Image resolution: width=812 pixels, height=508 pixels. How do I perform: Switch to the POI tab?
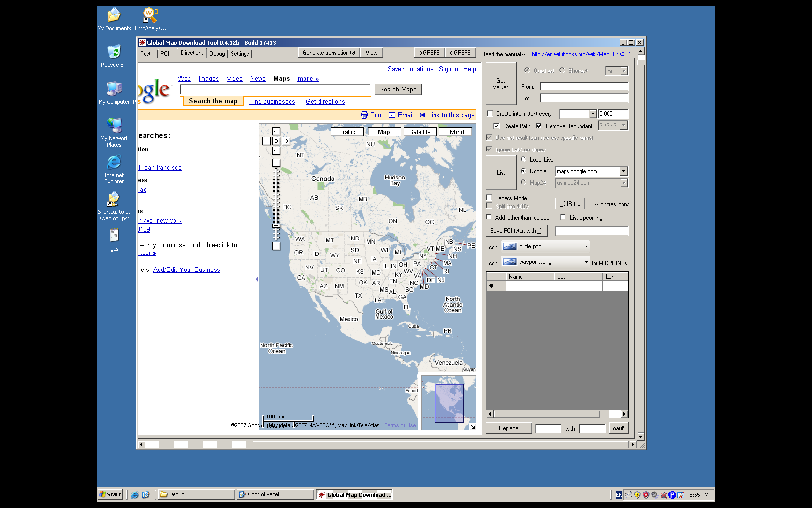click(x=165, y=54)
